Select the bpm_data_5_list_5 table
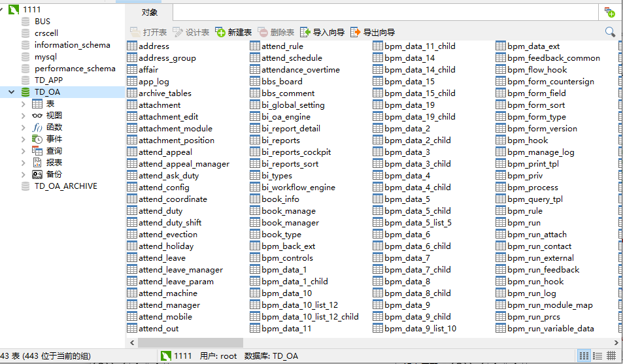 coord(418,223)
